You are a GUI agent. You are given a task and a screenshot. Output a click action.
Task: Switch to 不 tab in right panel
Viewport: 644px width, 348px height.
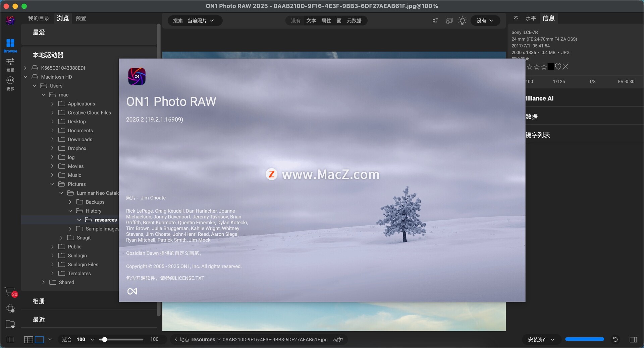click(x=516, y=18)
